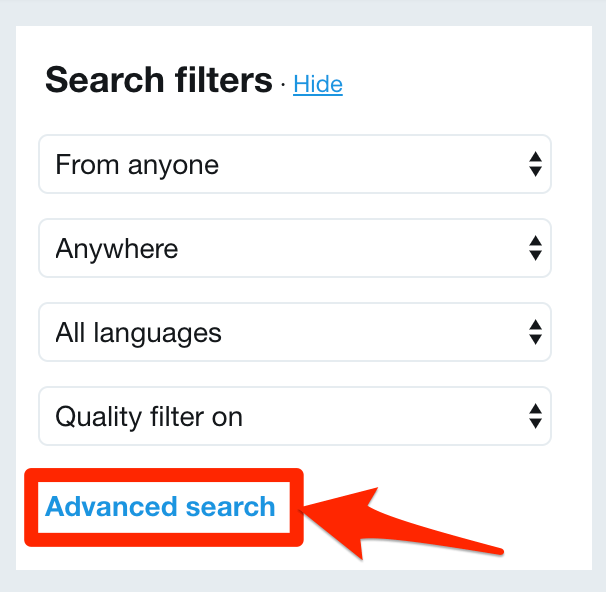Hide the search filters panel
Screen dimensions: 606x592
pyautogui.click(x=318, y=85)
